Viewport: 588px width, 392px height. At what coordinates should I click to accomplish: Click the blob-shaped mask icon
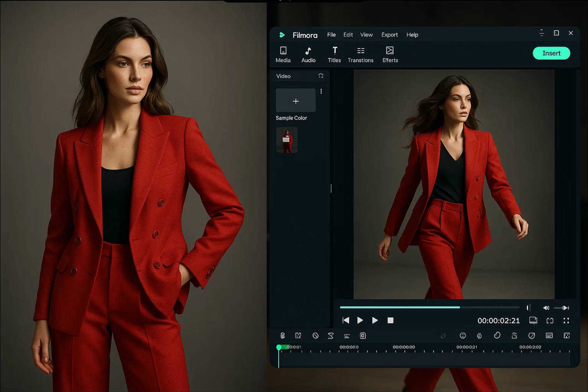497,335
